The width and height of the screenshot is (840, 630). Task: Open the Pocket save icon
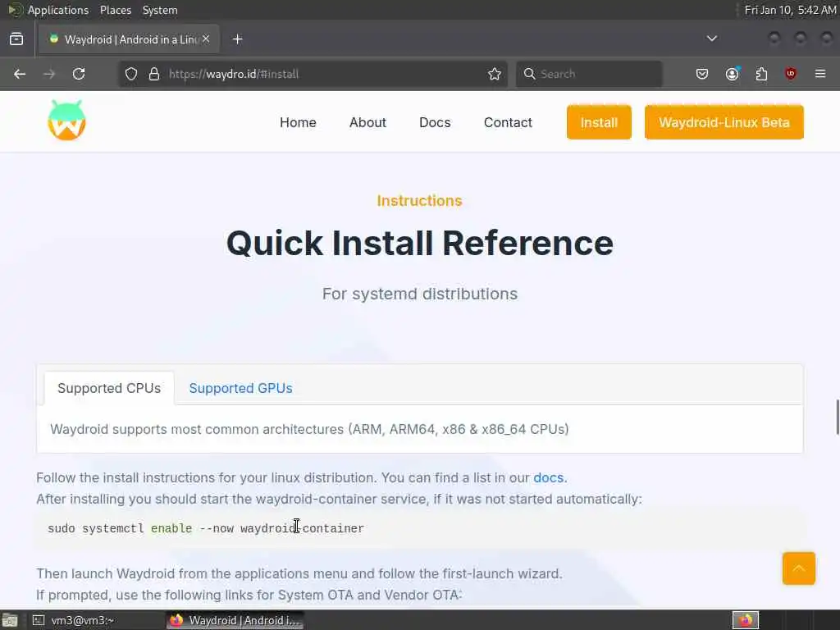702,74
